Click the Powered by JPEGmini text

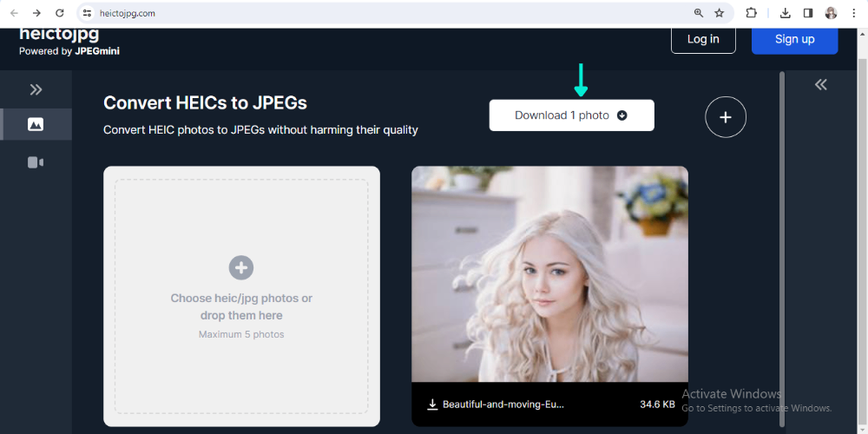pos(69,51)
